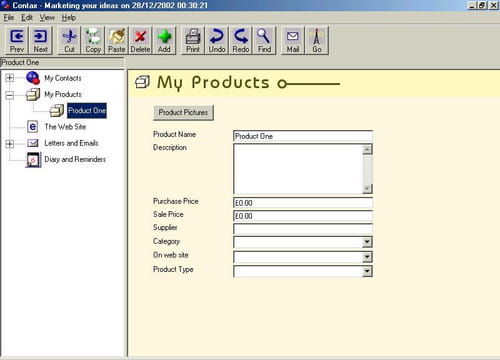The height and width of the screenshot is (360, 500).
Task: Click the 'Supplier' label text
Action: (x=165, y=228)
